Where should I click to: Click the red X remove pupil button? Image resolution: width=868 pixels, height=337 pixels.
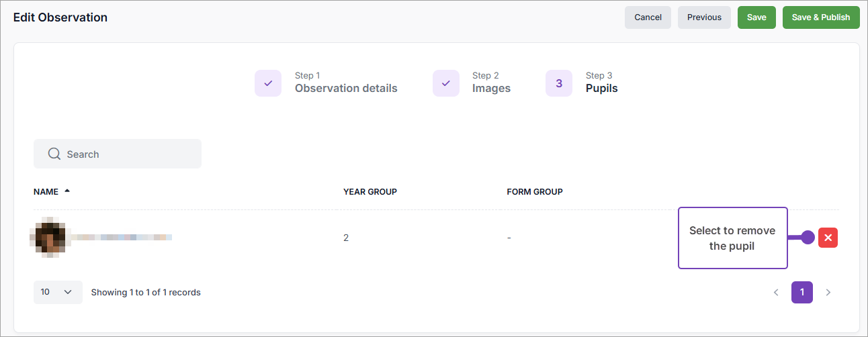coord(828,238)
